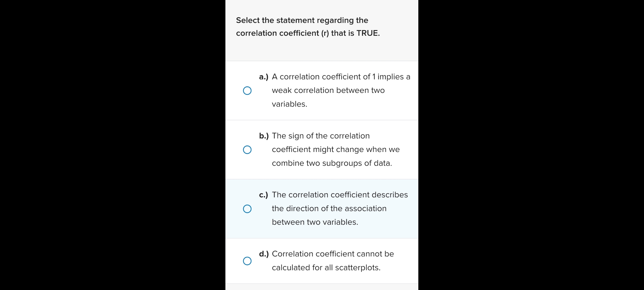Click the first answer row below the question
The height and width of the screenshot is (290, 644).
click(x=322, y=90)
